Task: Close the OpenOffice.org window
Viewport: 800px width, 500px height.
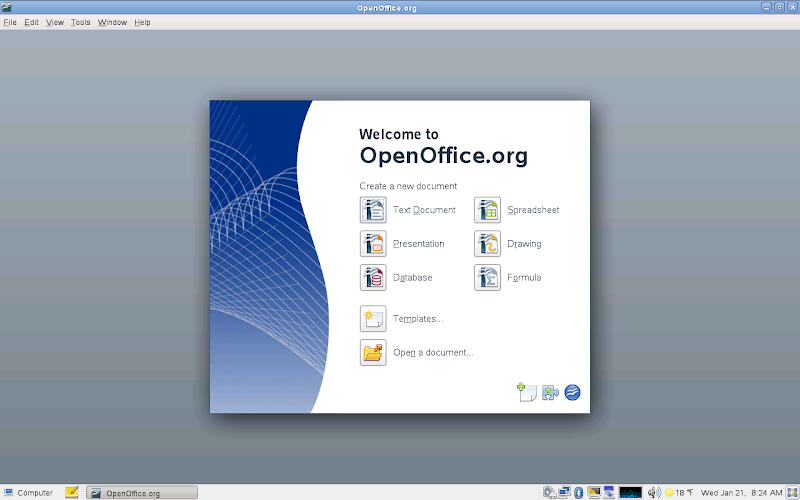Action: tap(793, 7)
